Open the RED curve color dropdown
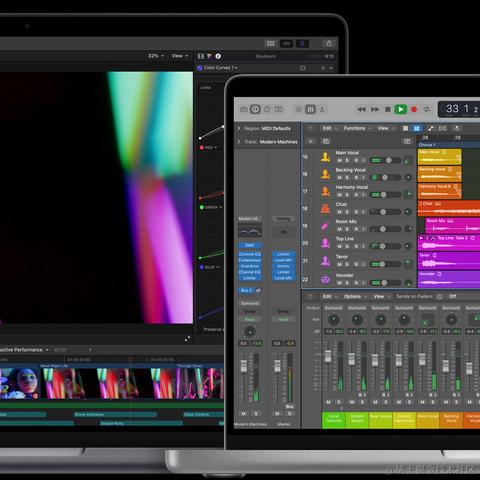Viewport: 480px width, 480px height. 211,147
